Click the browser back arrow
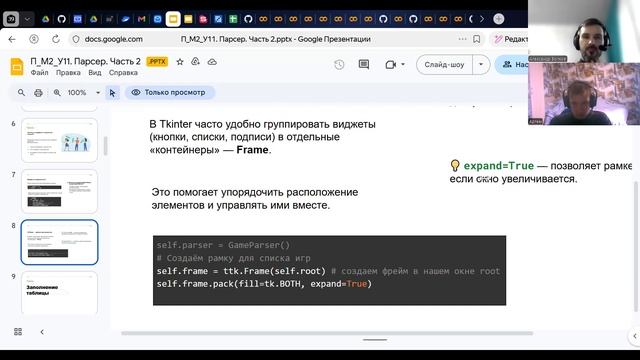 click(x=12, y=39)
